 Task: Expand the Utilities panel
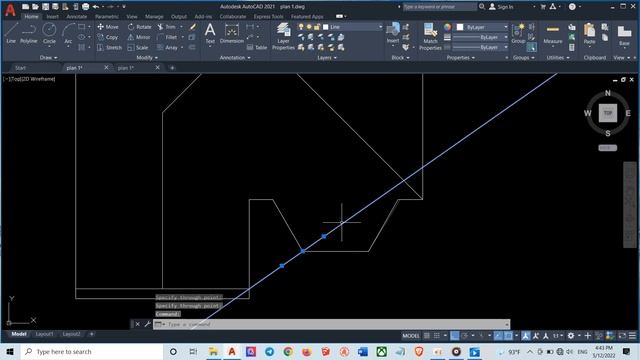tap(558, 58)
